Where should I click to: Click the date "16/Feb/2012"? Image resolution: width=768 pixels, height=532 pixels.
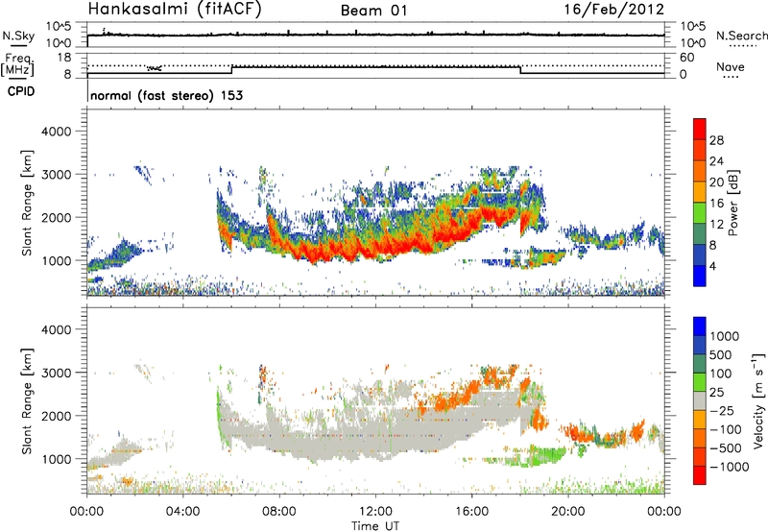[613, 10]
